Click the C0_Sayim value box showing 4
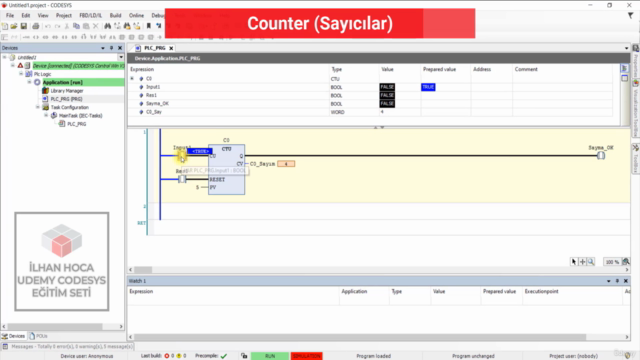 (x=286, y=164)
